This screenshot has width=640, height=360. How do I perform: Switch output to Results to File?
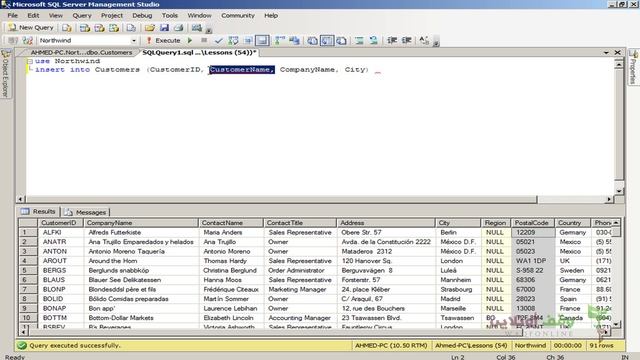click(x=342, y=40)
